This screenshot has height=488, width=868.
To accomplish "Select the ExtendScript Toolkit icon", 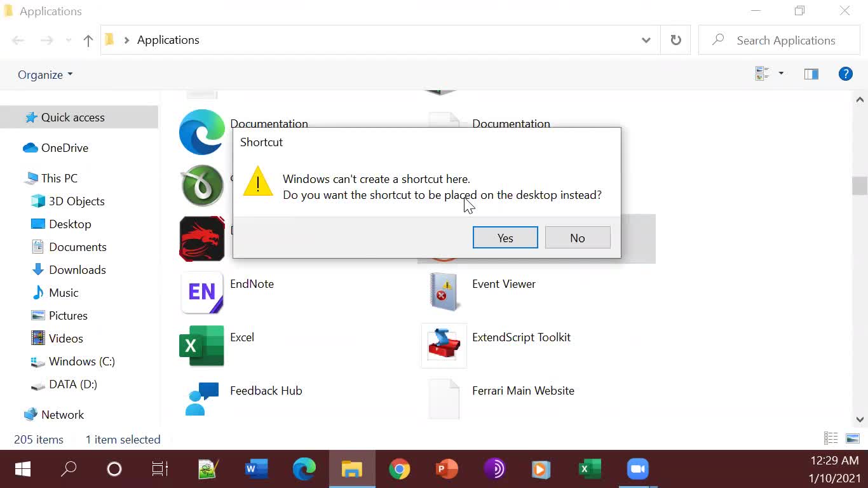I will 444,346.
